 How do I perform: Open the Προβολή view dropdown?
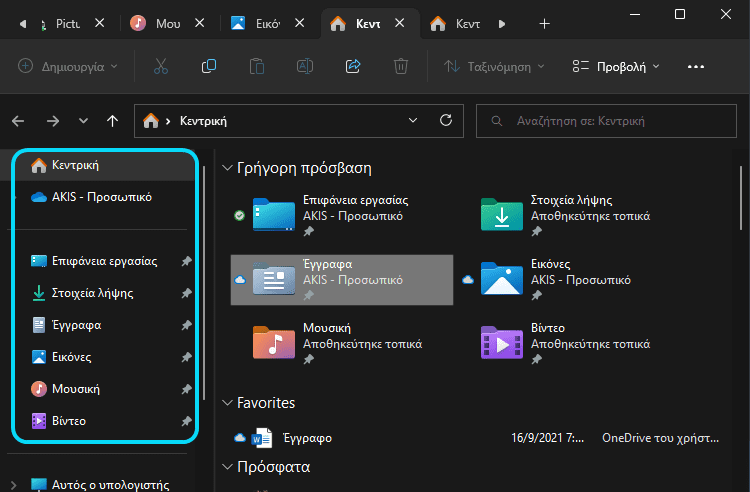(616, 66)
